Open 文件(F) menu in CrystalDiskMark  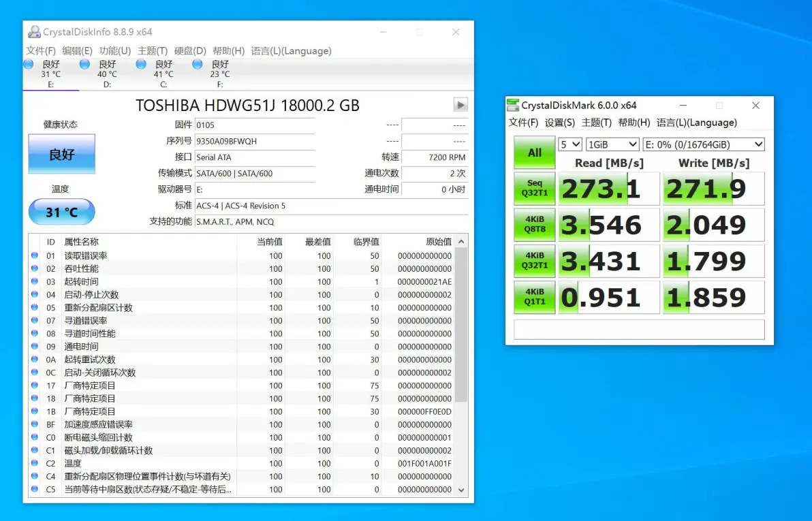(523, 123)
